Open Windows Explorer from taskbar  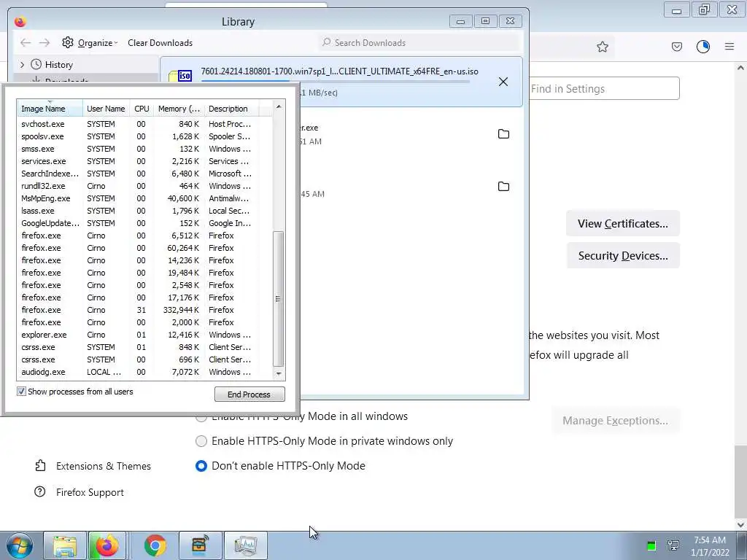point(65,545)
